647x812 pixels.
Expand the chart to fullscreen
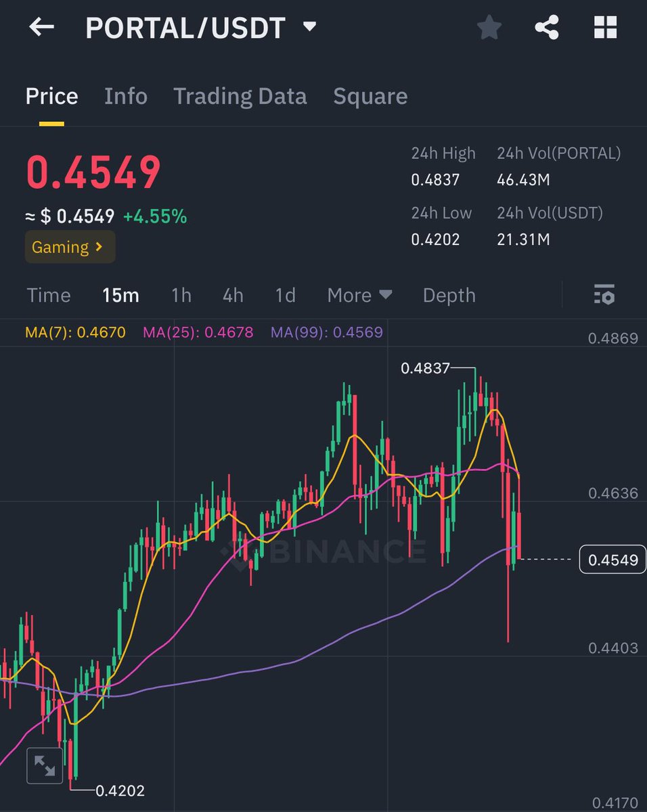coord(44,765)
